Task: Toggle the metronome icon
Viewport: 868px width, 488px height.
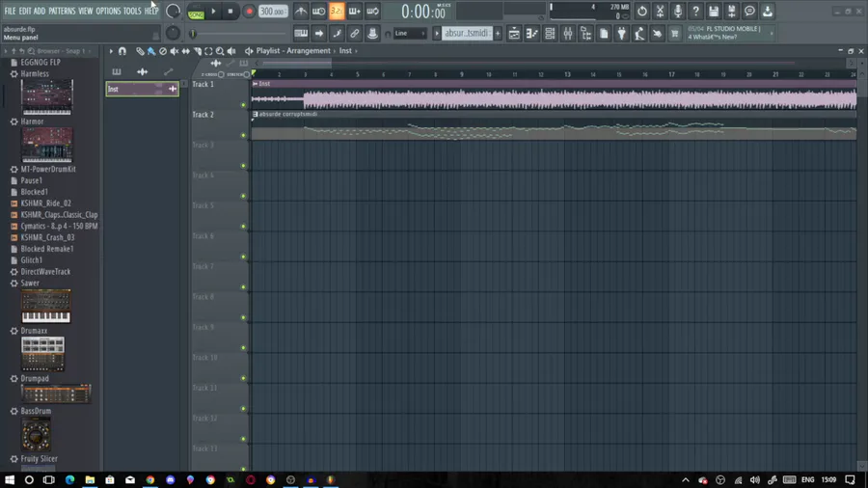Action: 301,11
